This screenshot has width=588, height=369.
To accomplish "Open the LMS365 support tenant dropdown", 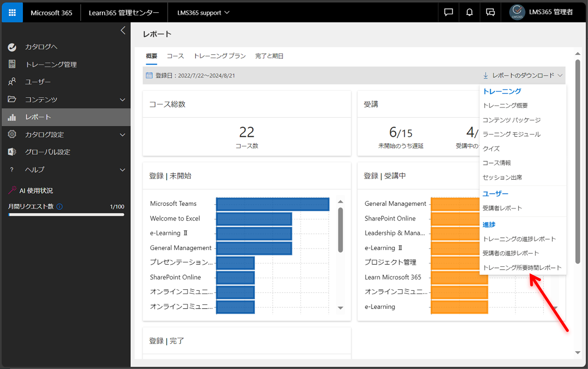I will (203, 13).
